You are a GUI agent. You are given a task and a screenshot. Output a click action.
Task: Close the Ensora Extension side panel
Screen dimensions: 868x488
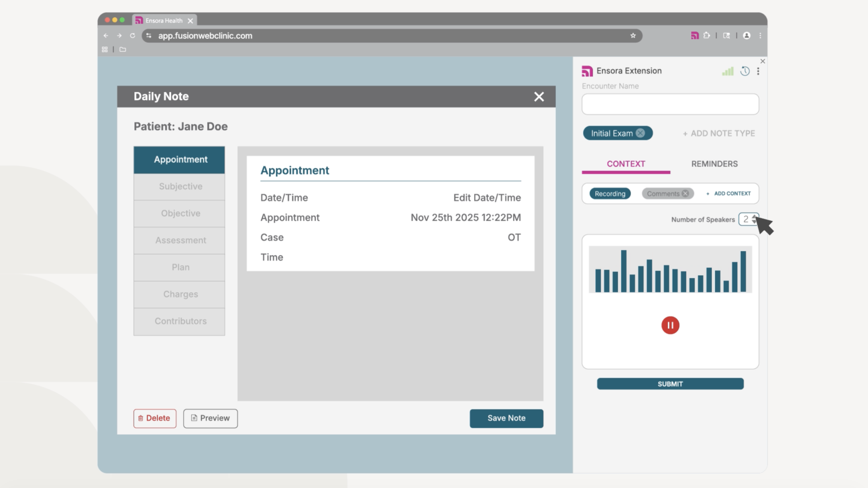tap(763, 61)
